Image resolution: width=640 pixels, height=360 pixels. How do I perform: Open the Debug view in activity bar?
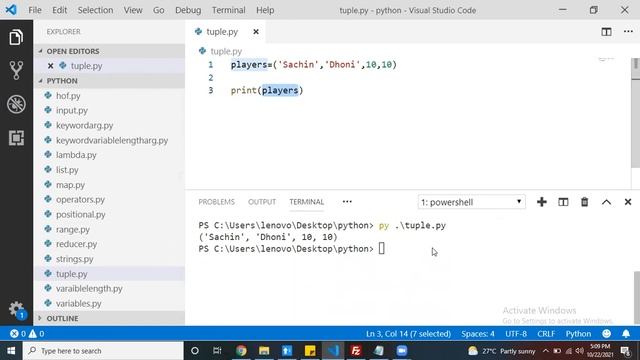tap(16, 104)
